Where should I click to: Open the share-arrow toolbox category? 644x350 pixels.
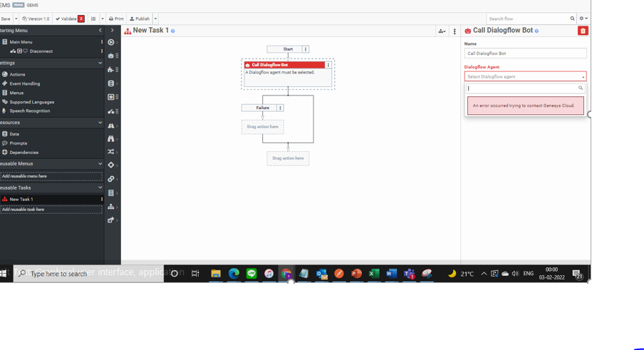click(x=111, y=220)
